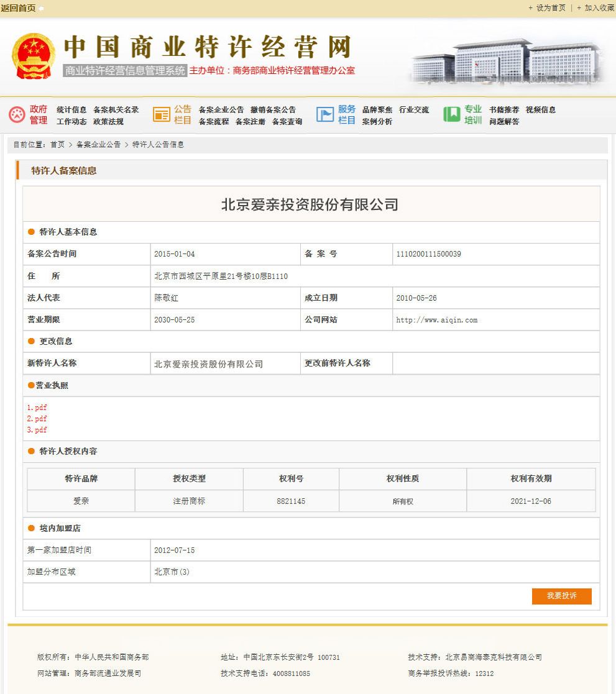
Task: Open 备案查询 menu item
Action: pos(287,122)
